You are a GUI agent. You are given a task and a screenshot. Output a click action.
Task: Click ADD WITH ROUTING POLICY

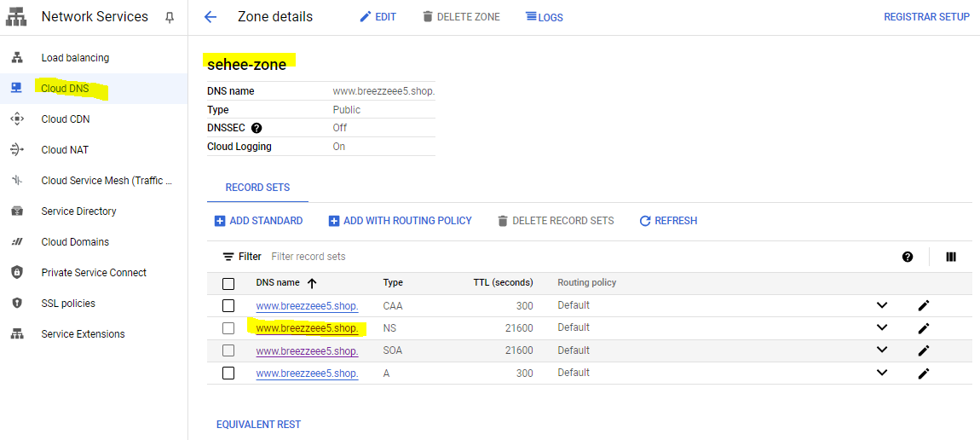tap(400, 221)
